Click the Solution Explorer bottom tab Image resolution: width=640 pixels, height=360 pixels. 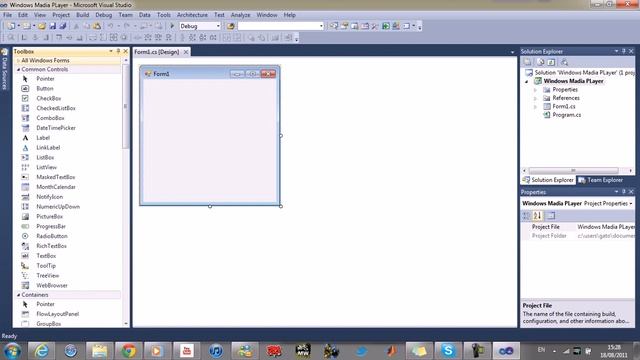tap(549, 180)
